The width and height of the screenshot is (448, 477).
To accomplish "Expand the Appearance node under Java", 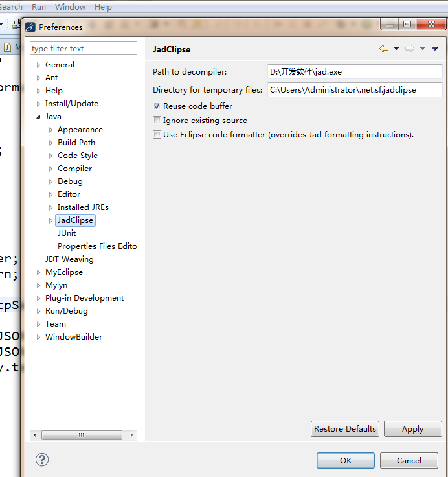I will tap(50, 130).
